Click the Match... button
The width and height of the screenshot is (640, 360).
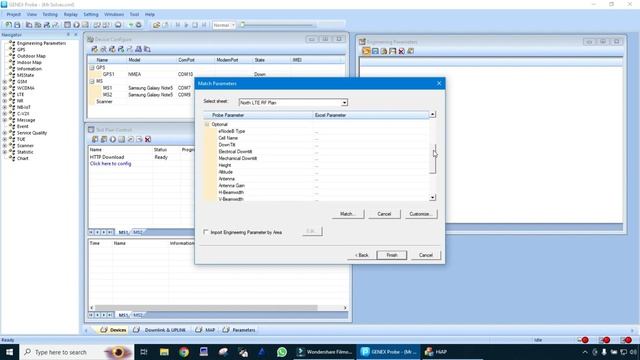(347, 214)
